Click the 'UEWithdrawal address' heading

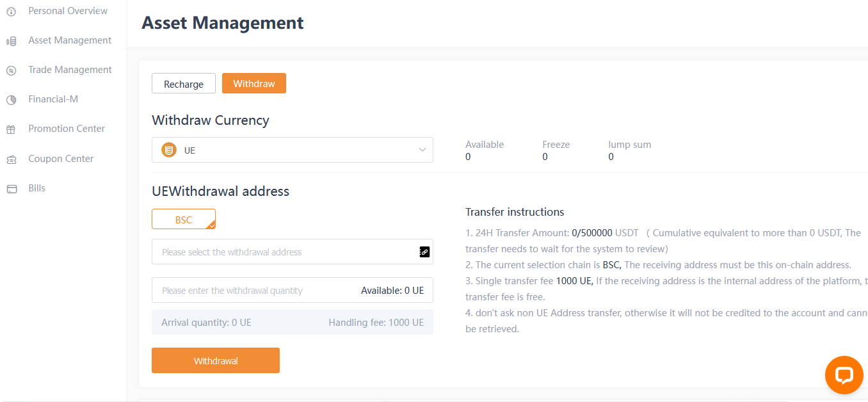click(x=220, y=191)
